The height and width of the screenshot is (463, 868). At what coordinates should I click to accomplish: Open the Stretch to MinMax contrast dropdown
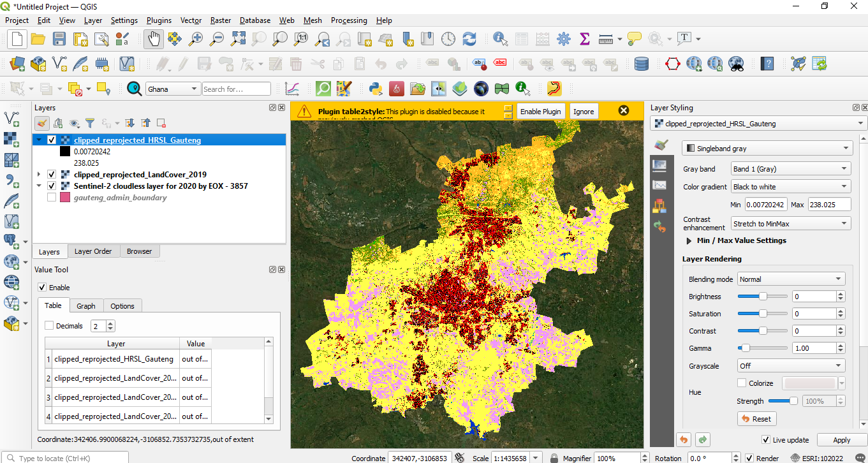791,224
